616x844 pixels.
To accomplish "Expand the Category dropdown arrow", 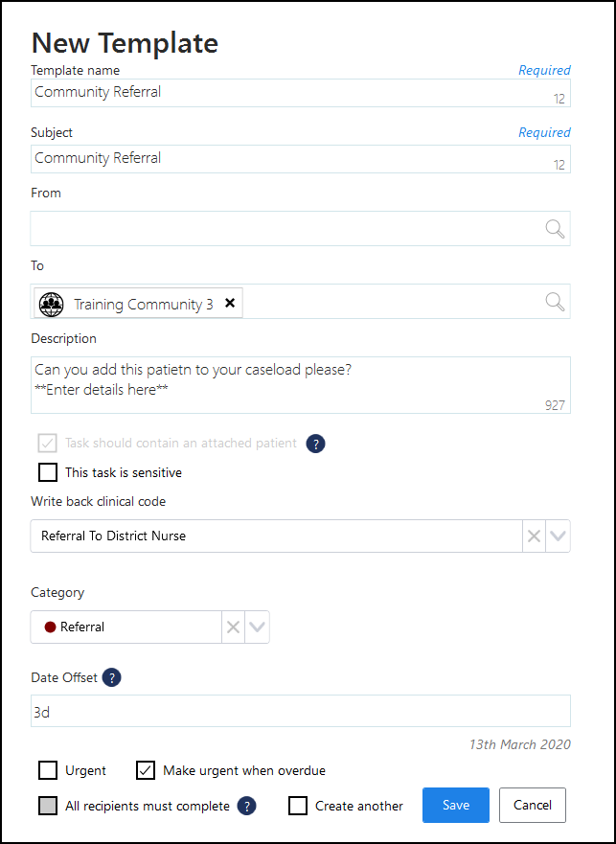I will (x=257, y=627).
